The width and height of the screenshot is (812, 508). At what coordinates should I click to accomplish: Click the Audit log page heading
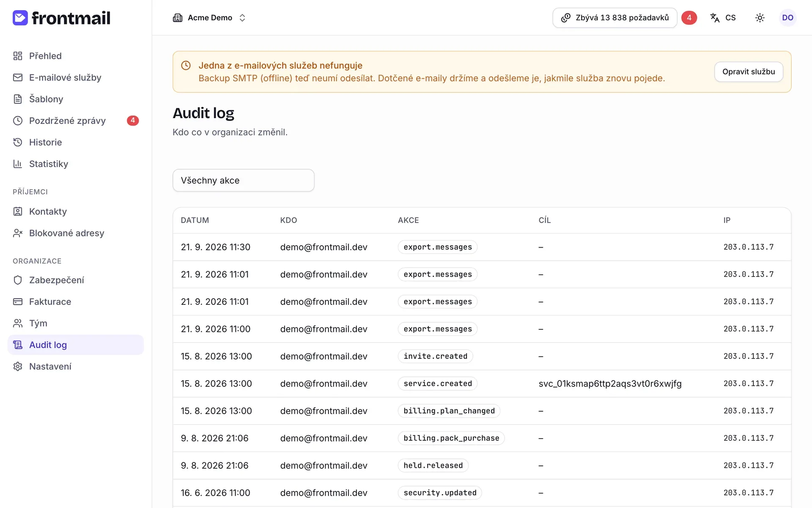pos(203,113)
